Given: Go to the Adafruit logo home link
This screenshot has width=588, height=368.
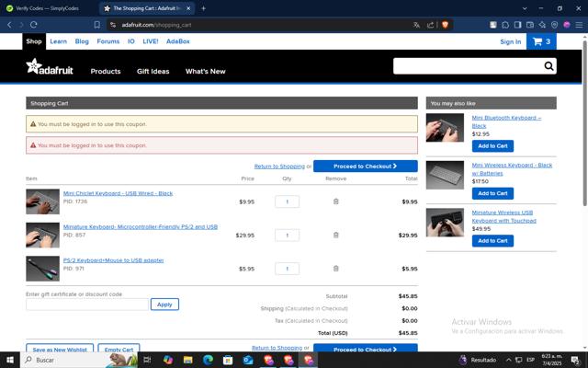Looking at the screenshot, I should [x=50, y=66].
